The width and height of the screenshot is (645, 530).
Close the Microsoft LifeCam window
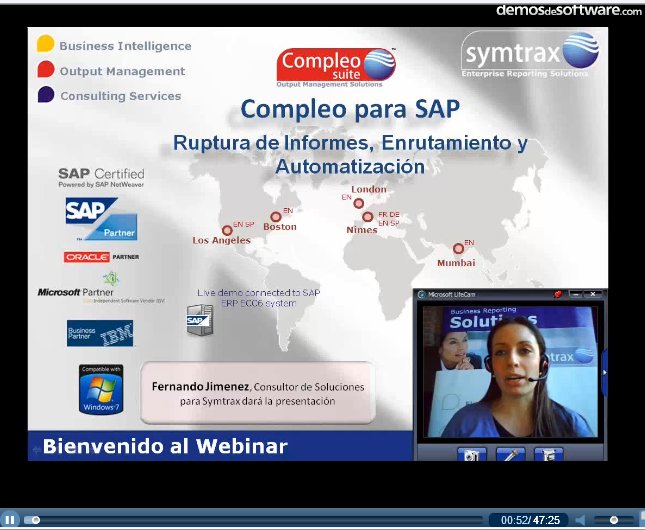593,294
